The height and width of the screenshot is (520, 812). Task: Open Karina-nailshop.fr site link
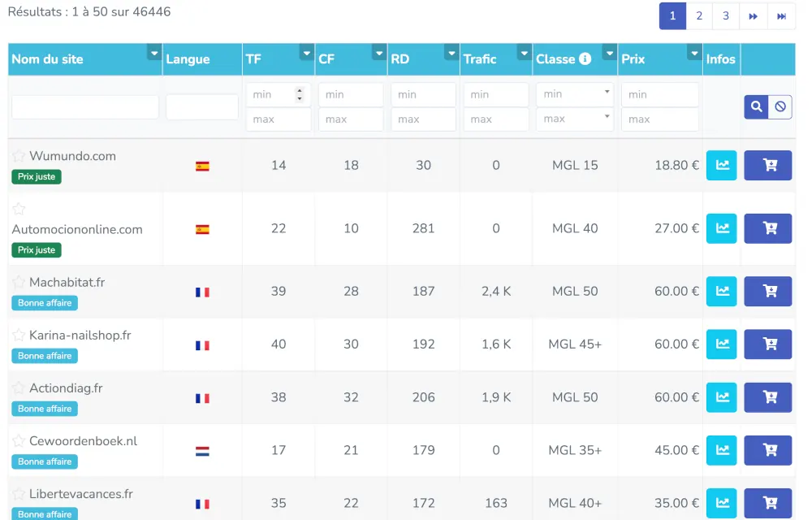pos(80,335)
